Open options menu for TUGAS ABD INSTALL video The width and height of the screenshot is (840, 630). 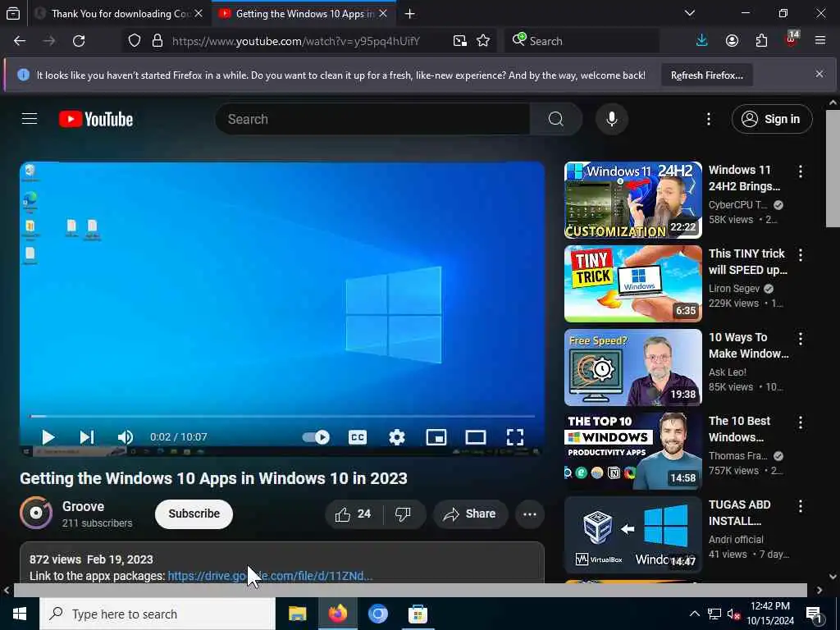pyautogui.click(x=801, y=505)
